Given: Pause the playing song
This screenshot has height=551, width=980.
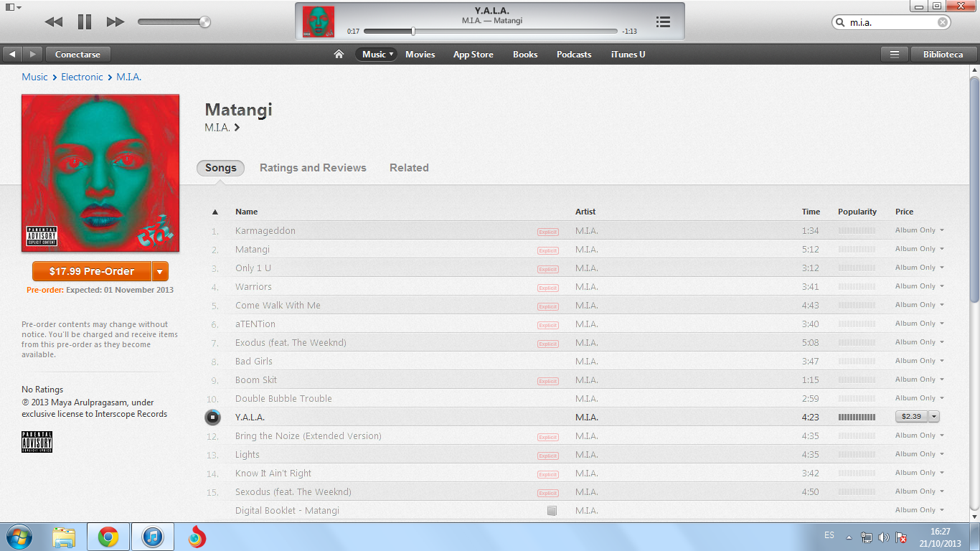Looking at the screenshot, I should pyautogui.click(x=85, y=22).
